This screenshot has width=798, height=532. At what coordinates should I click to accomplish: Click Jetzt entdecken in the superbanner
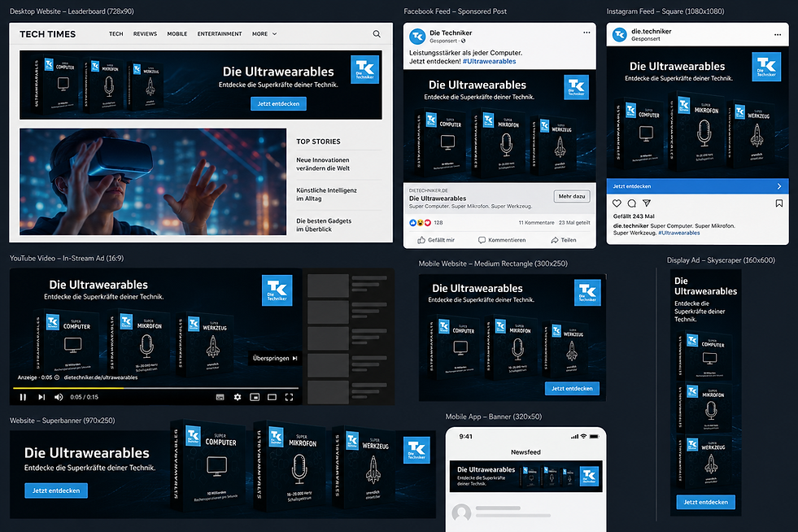pos(56,491)
